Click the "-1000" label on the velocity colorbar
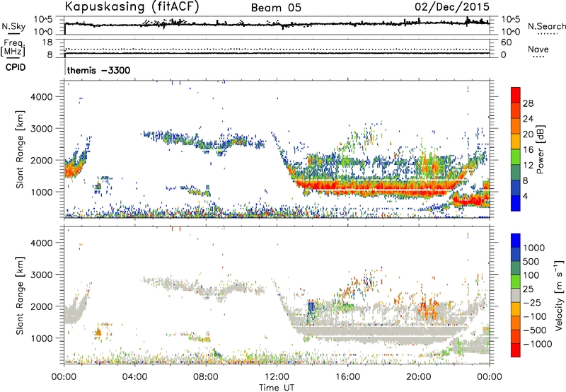This screenshot has width=566, height=392. pos(538,344)
